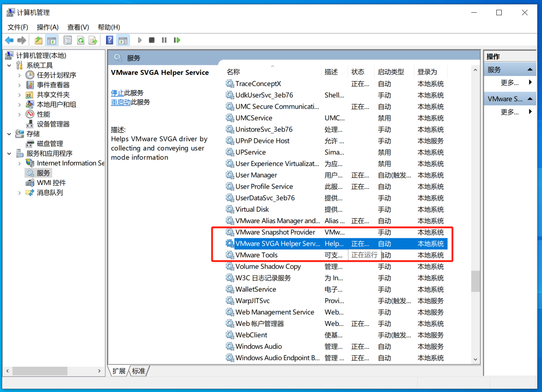Viewport: 542px width, 392px height.
Task: Switch to the 标准 tab
Action: pyautogui.click(x=138, y=371)
